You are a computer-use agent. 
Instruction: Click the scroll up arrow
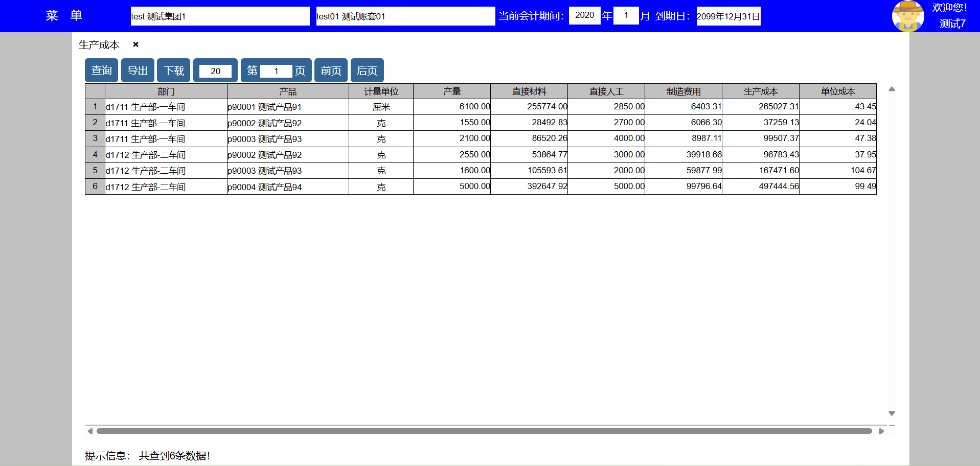point(892,89)
